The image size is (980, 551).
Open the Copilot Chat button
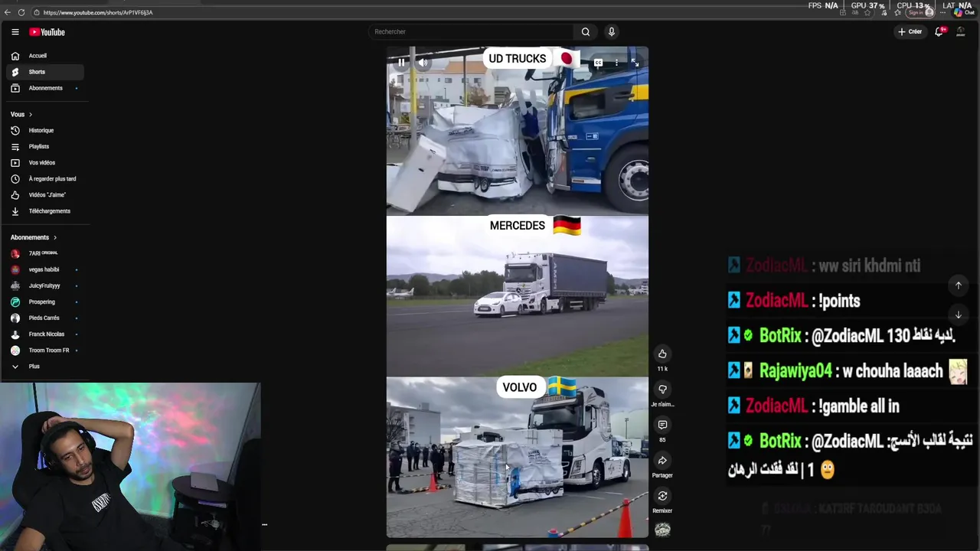point(963,12)
